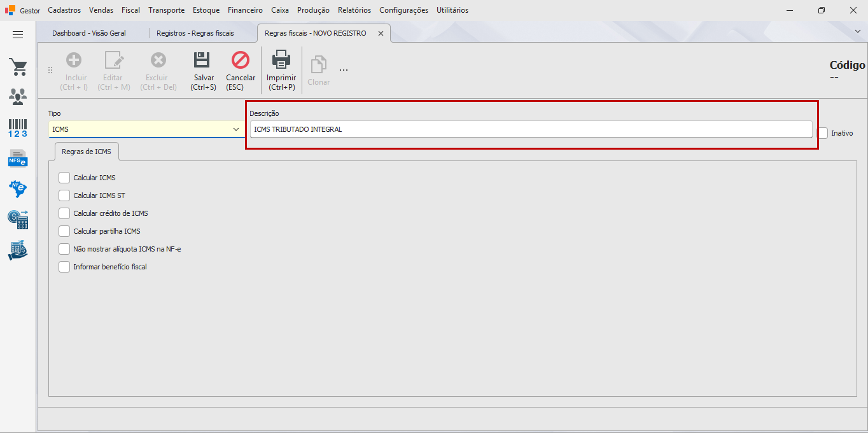This screenshot has width=868, height=433.
Task: Click the hand holding calculator sidebar icon
Action: click(x=18, y=250)
